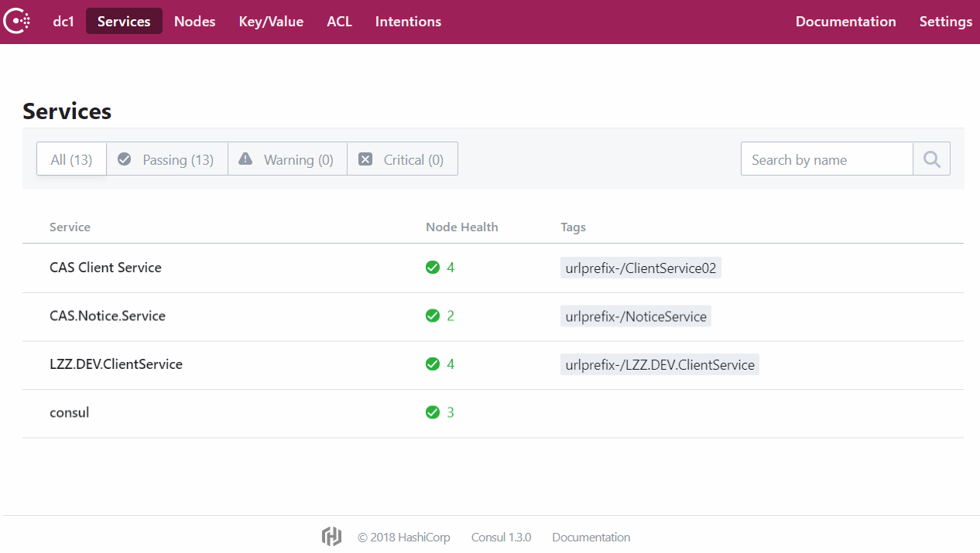Filter services by Passing (13)
This screenshot has width=980, height=553.
click(166, 159)
